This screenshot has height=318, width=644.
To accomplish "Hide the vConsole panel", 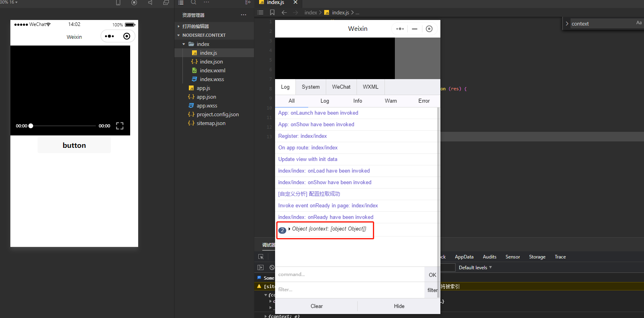I will click(x=399, y=306).
